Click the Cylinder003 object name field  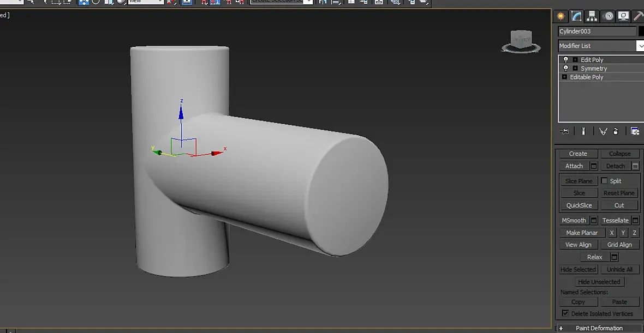click(597, 32)
